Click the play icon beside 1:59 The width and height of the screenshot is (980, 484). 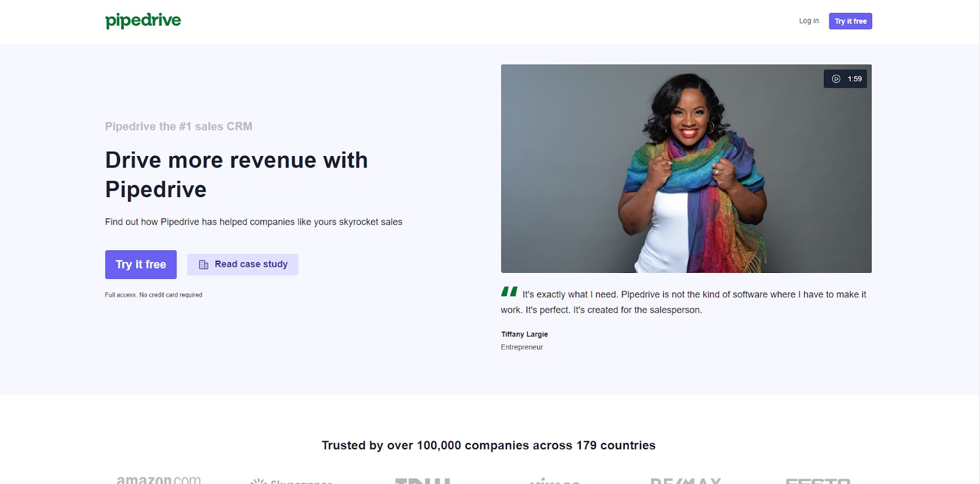click(x=836, y=79)
